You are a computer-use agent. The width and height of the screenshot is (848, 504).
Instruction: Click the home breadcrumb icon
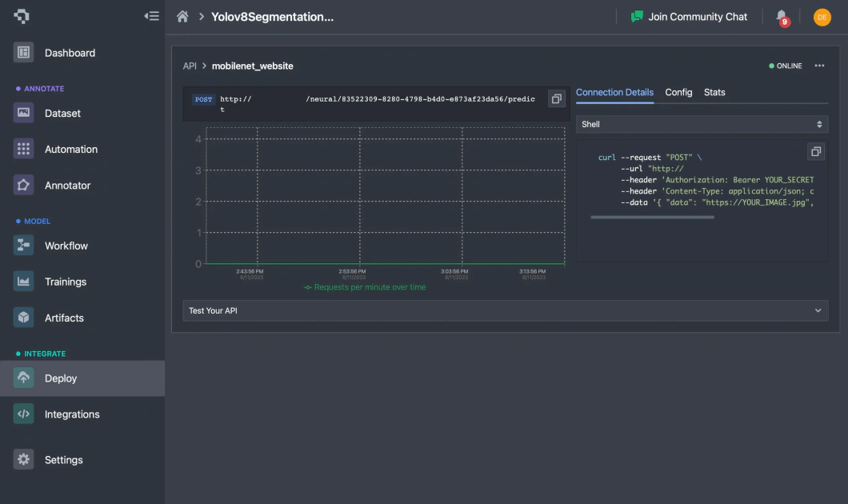pos(182,16)
